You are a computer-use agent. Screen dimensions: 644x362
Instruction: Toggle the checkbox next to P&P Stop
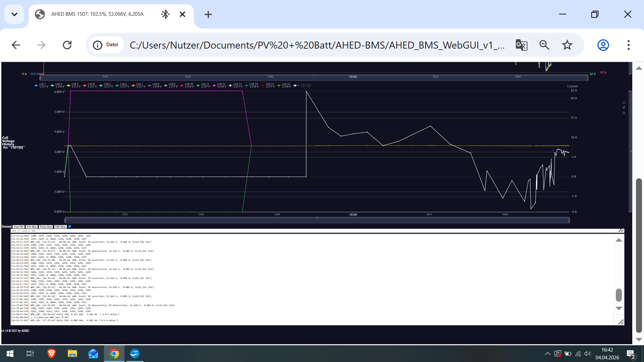coord(70,227)
